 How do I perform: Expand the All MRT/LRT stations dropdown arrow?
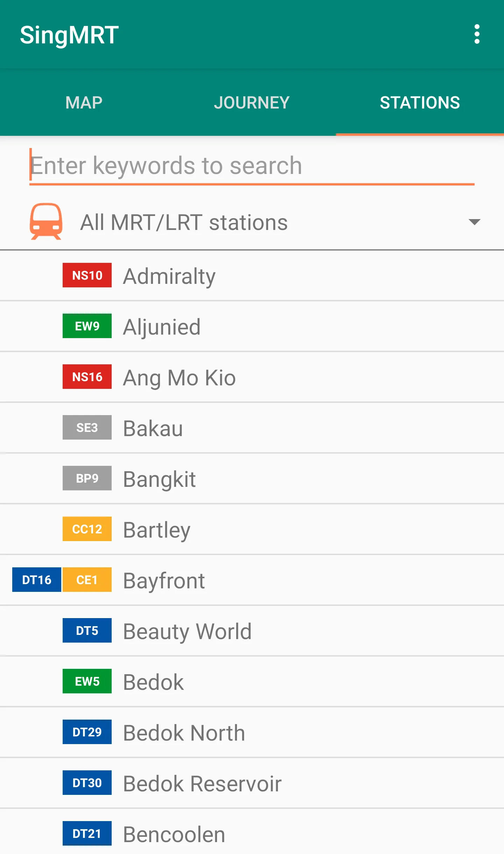[x=474, y=222]
